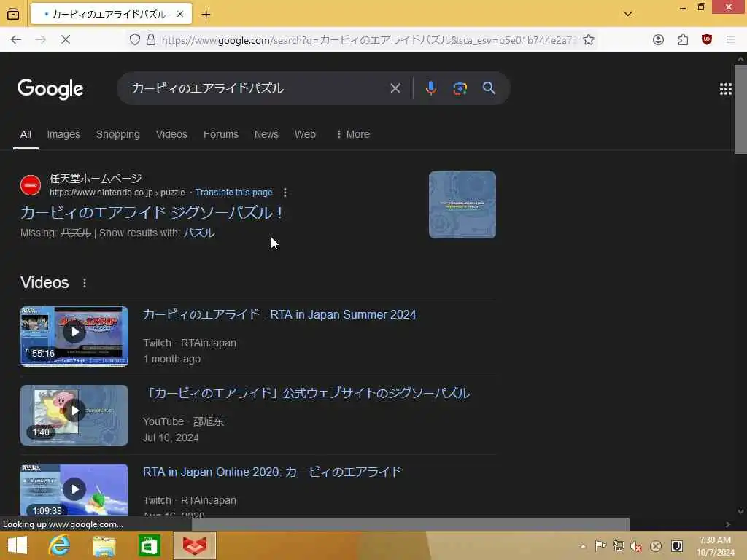Stop loading the page
Image resolution: width=747 pixels, height=560 pixels.
66,39
